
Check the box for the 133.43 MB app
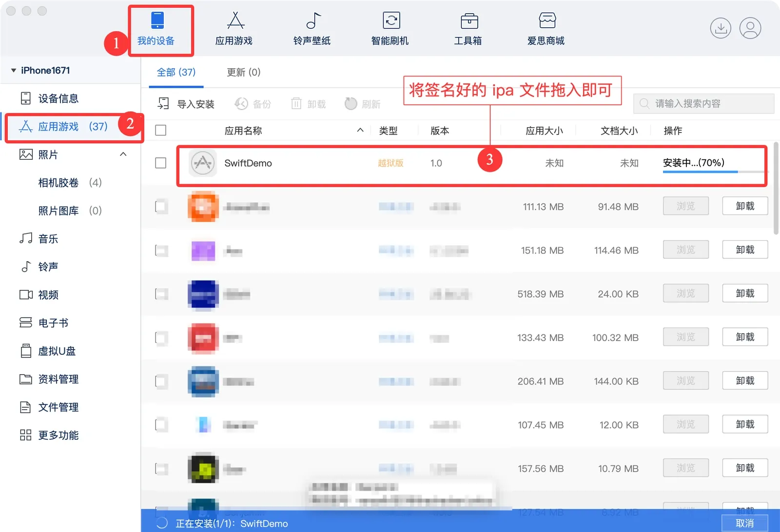161,338
